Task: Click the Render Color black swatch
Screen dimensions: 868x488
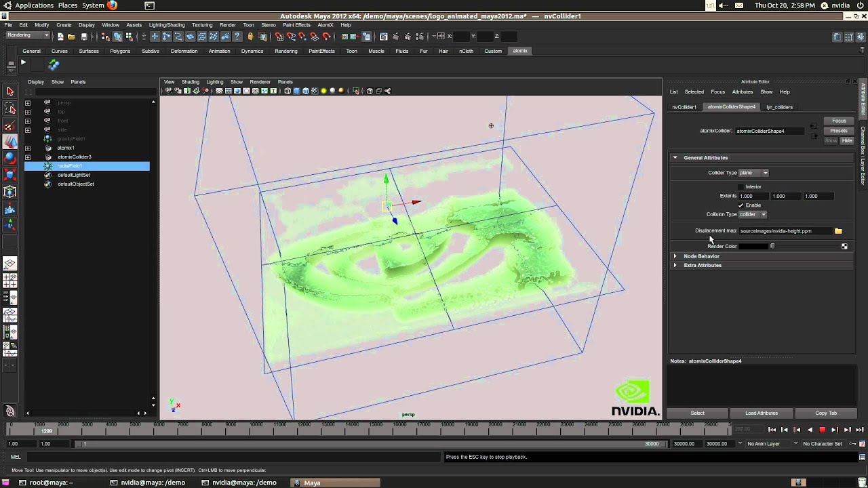Action: click(753, 247)
